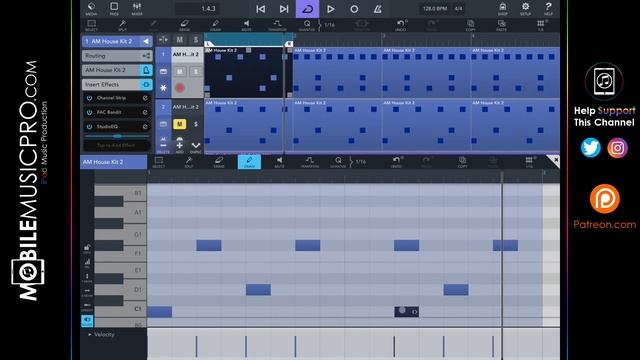Choose the Erase tool in key editor

point(219,162)
